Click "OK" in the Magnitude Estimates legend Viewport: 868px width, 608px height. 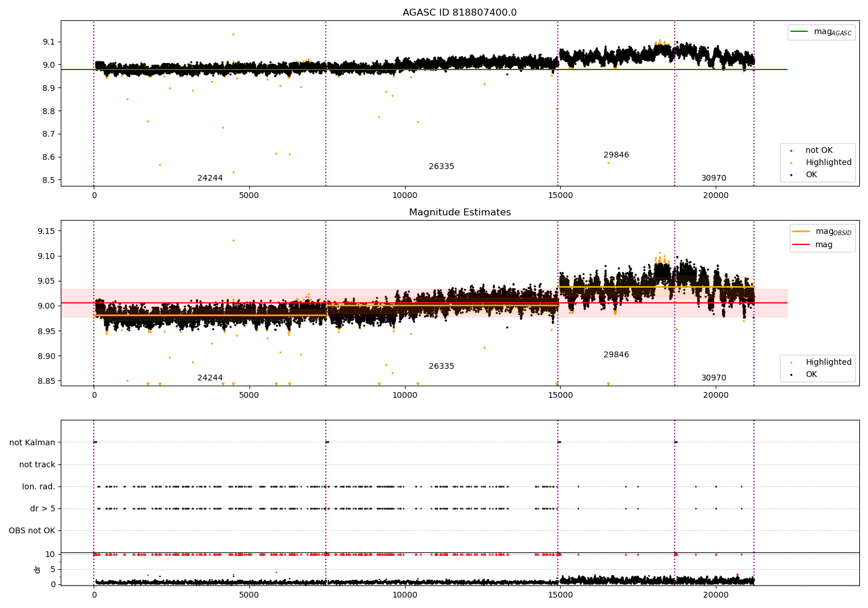(811, 375)
